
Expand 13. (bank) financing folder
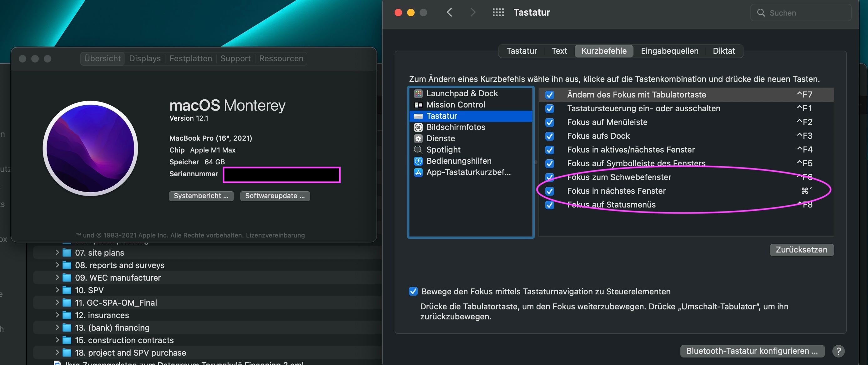pos(57,327)
